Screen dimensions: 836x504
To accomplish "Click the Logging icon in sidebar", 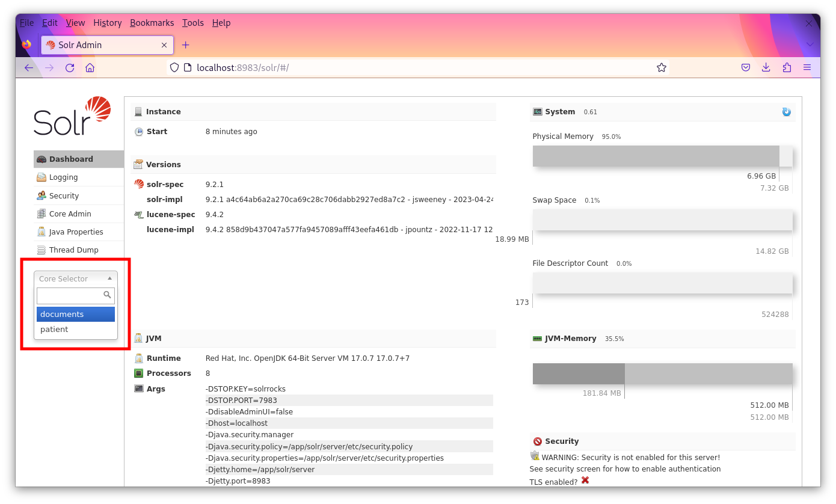I will (x=41, y=177).
